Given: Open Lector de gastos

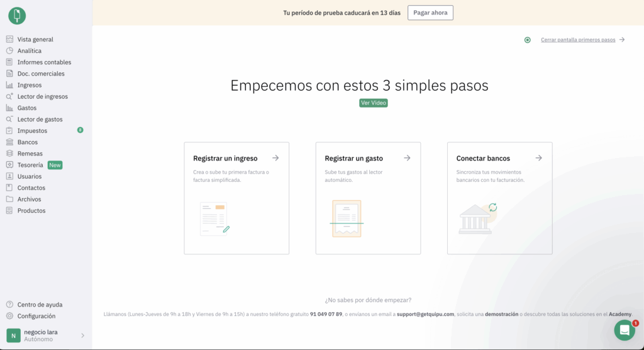Looking at the screenshot, I should point(40,119).
